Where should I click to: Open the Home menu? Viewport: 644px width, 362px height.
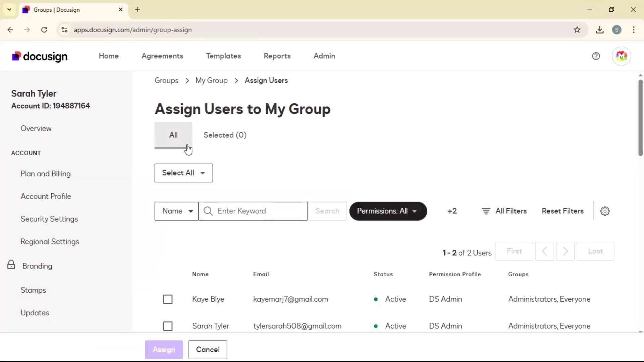pos(109,56)
